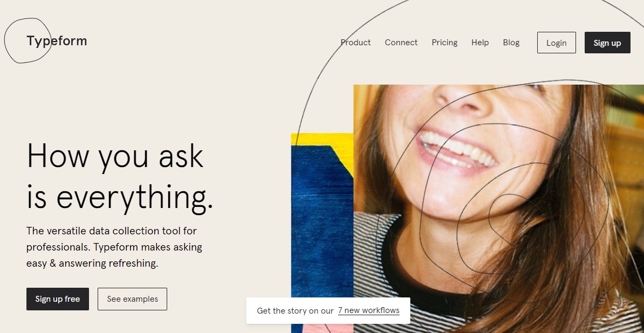The image size is (644, 333).
Task: Click the versatile data collection tool paragraph
Action: pyautogui.click(x=114, y=247)
